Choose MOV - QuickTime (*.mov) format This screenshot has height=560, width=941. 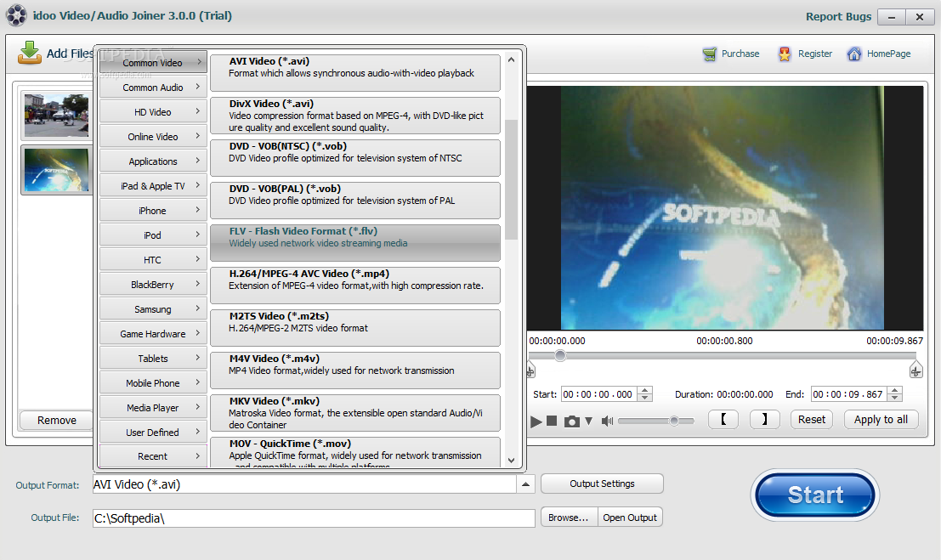pyautogui.click(x=355, y=453)
